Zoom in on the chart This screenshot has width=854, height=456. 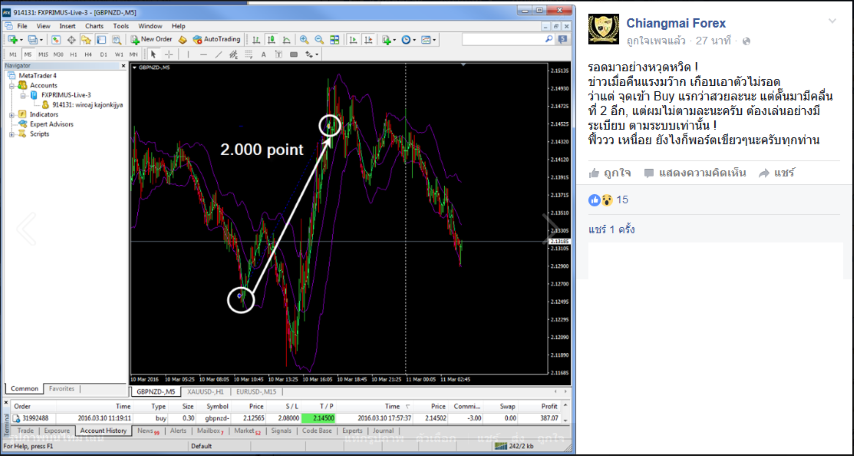click(x=304, y=39)
